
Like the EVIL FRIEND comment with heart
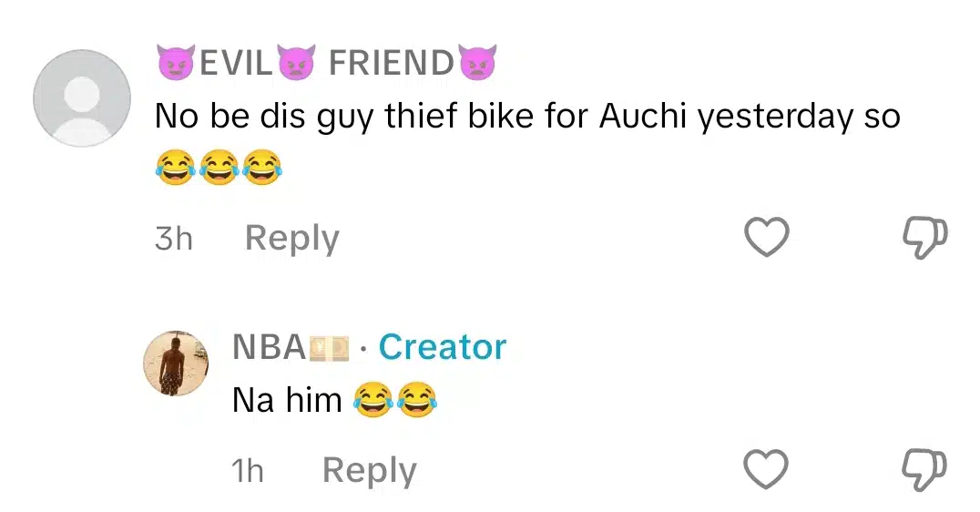(x=766, y=237)
